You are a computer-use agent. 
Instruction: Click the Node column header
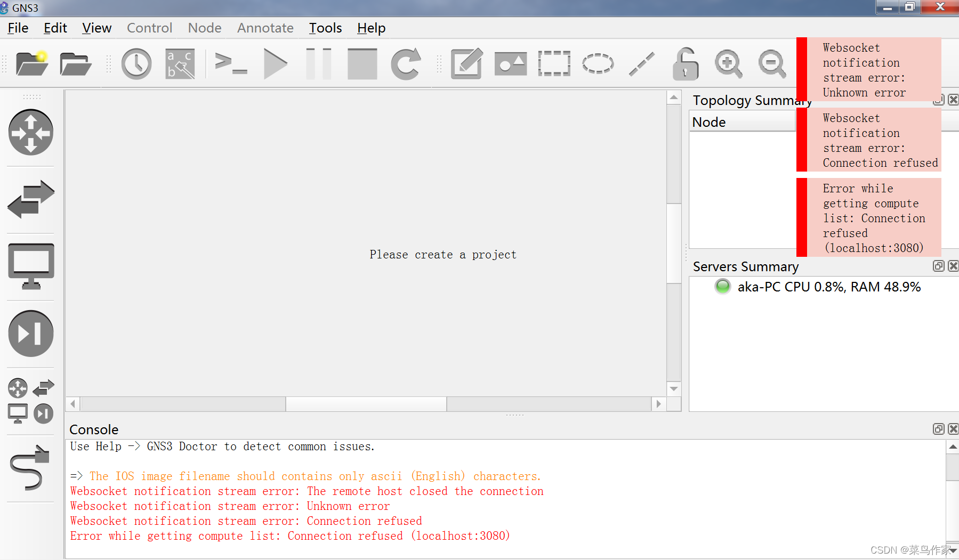point(742,122)
